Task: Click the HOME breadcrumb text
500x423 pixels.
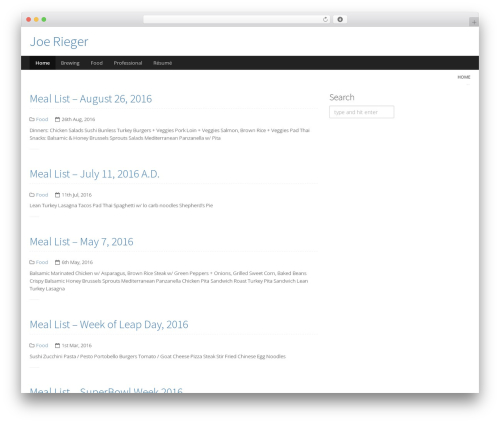Action: click(464, 77)
